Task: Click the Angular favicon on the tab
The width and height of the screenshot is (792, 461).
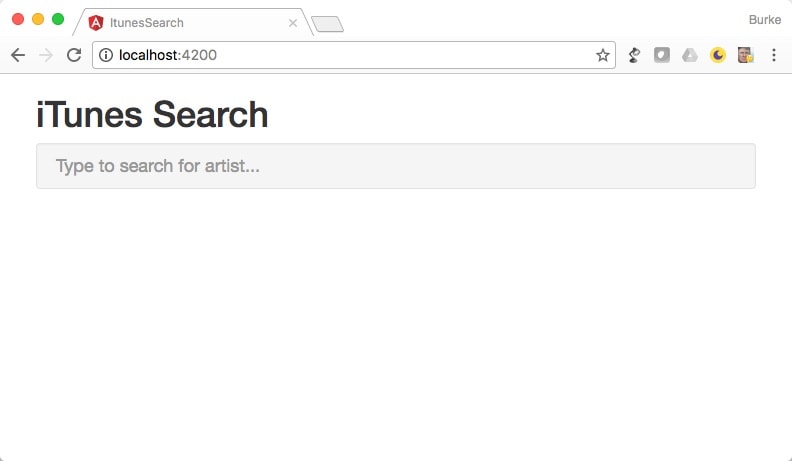Action: point(95,23)
